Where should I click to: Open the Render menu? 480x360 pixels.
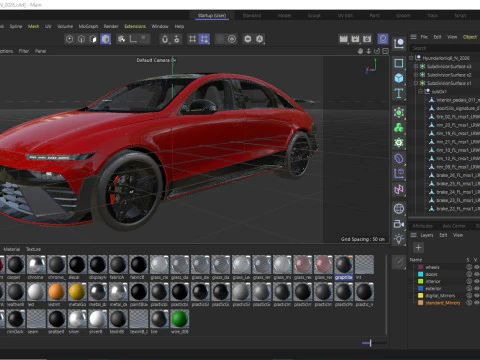pos(111,26)
